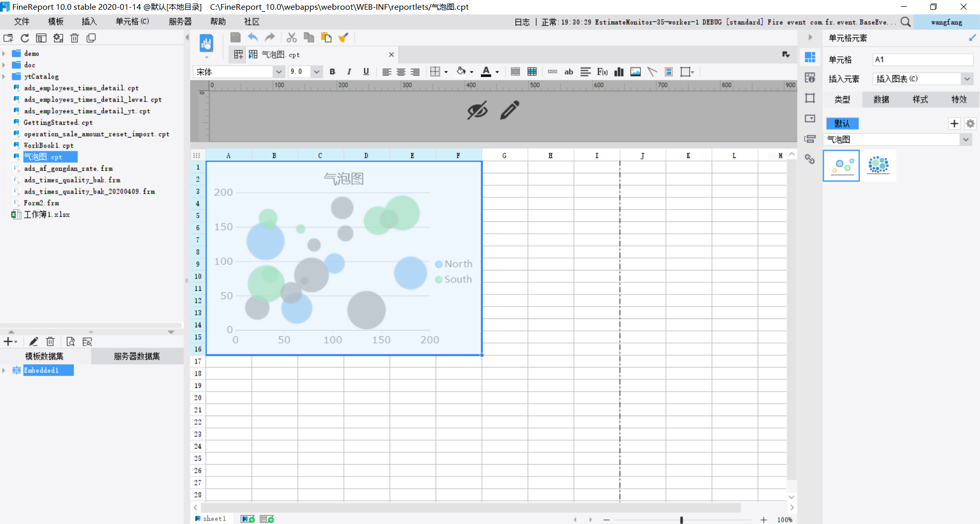The height and width of the screenshot is (524, 980).
Task: Click the Copy icon in top toolbar
Action: tap(309, 37)
